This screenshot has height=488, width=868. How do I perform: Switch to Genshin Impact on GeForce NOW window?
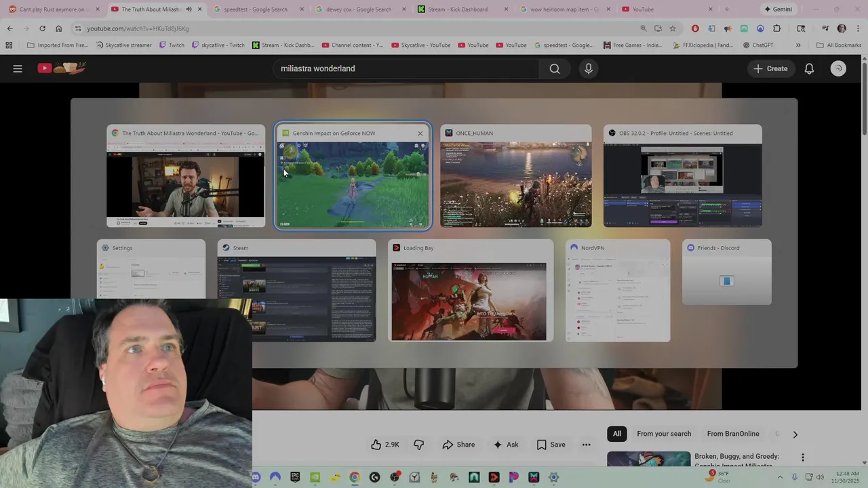pyautogui.click(x=353, y=176)
